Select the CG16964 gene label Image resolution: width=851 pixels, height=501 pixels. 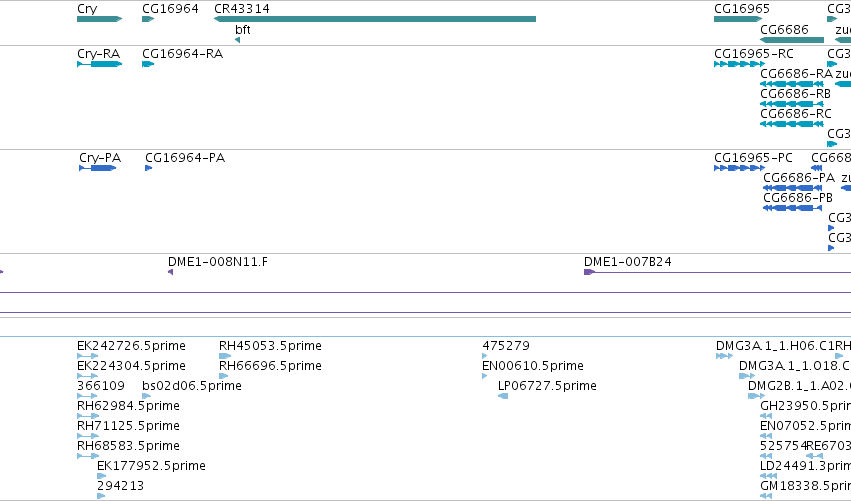point(170,9)
